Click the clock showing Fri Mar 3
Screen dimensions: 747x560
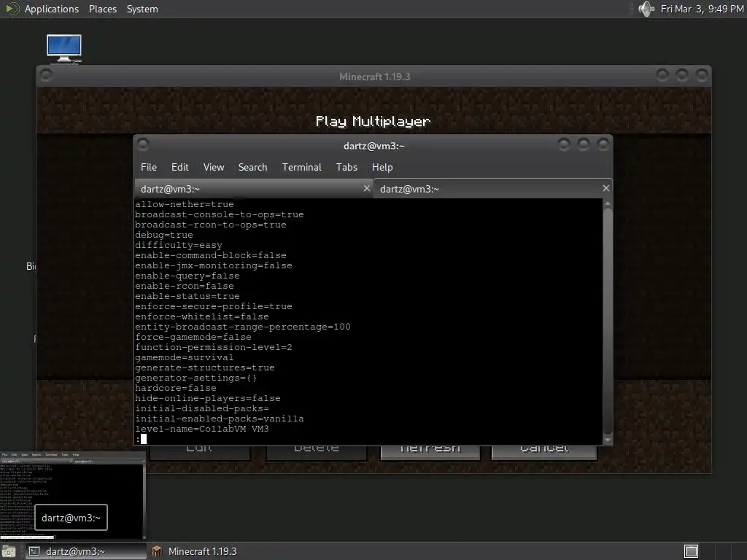point(702,9)
